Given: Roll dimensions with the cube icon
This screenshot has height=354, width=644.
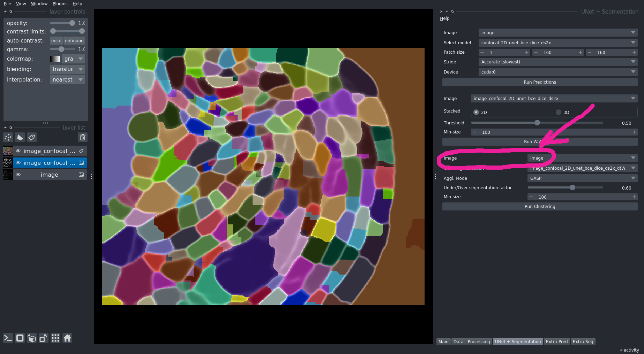Looking at the screenshot, I should (31, 338).
